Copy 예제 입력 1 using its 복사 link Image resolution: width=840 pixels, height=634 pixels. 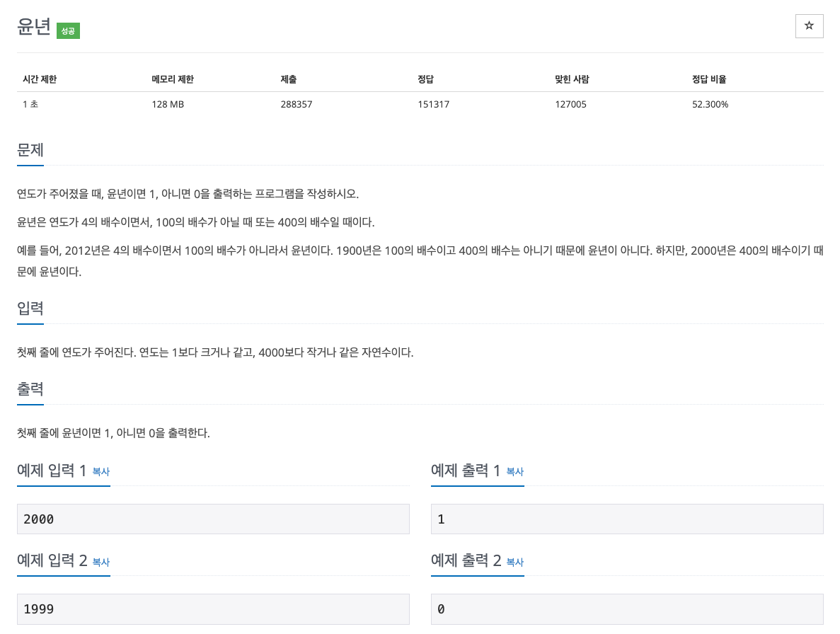pos(100,472)
